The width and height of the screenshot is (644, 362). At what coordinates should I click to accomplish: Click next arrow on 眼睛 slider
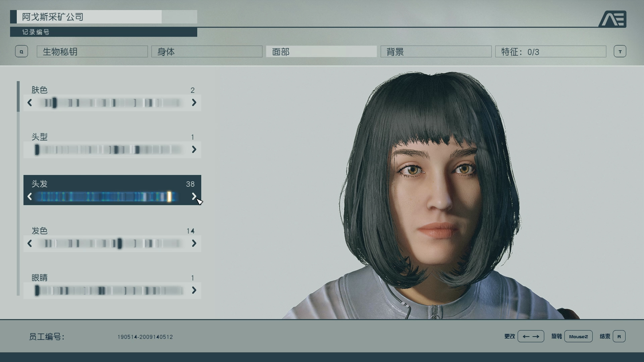click(x=194, y=290)
